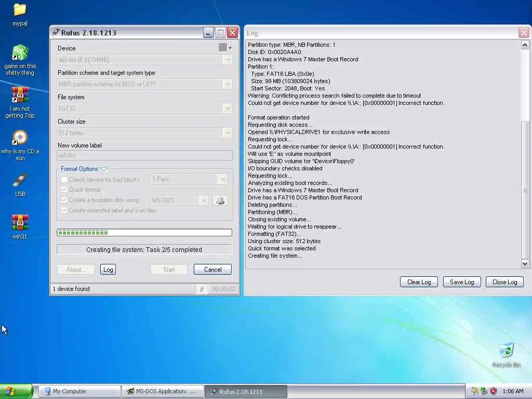Screen dimensions: 532x399
Task: Toggle the Quick format checkbox
Action: coord(64,189)
